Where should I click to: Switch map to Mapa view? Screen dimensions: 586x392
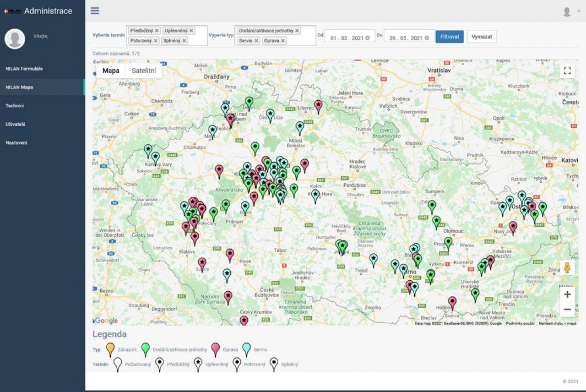coord(111,71)
